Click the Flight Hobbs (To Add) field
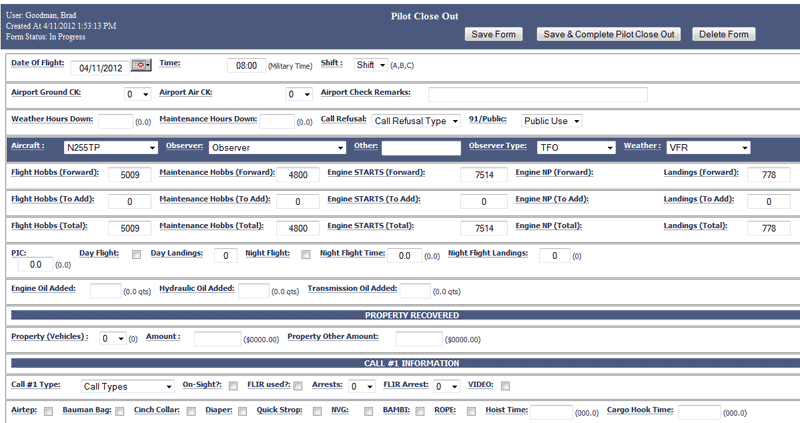800x423 pixels. 130,202
